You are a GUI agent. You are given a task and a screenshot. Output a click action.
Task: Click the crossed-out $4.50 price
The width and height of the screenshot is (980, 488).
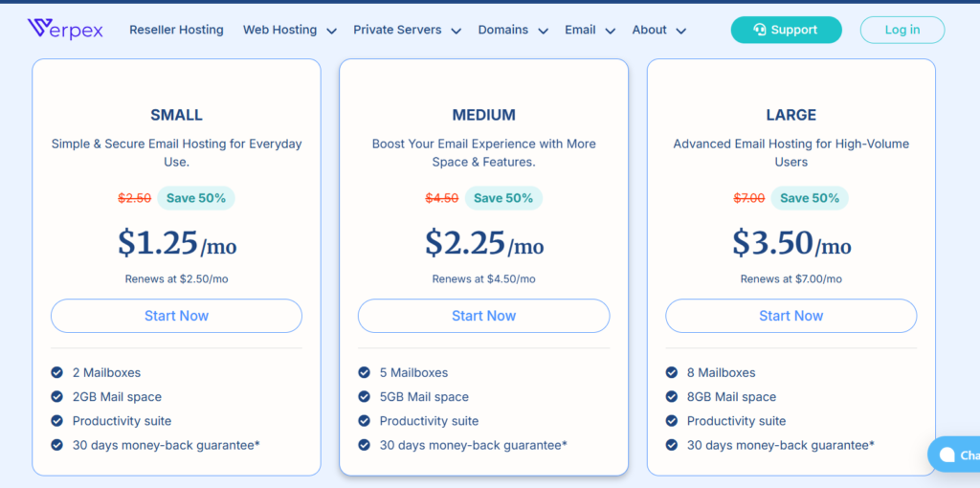point(442,198)
